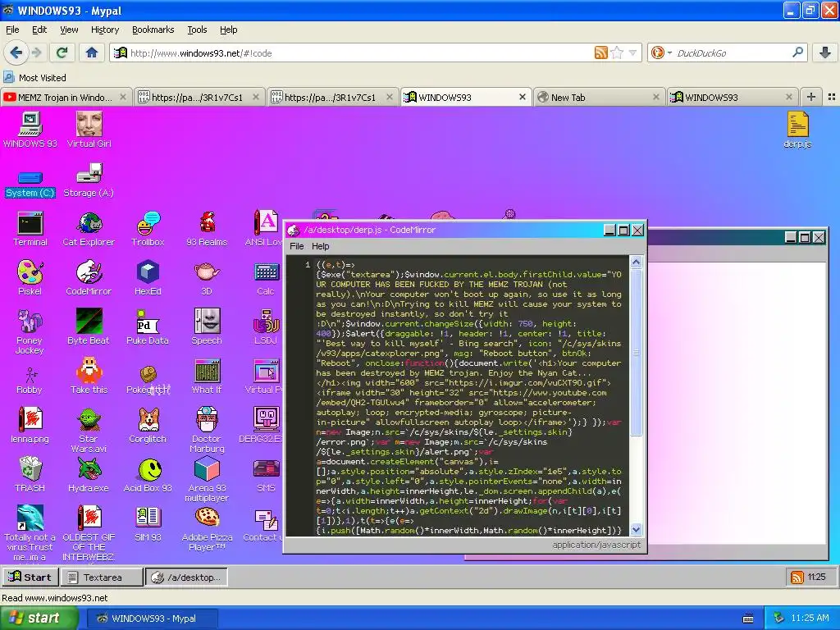Open the Adobe Pizza Player icon
840x630 pixels.
pos(207,529)
